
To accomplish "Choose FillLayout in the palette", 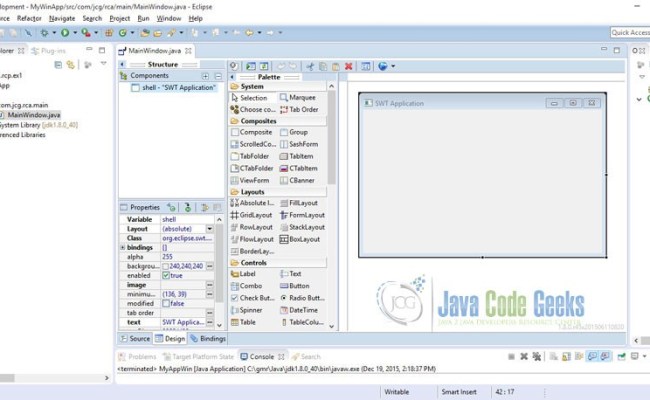I will (x=299, y=203).
